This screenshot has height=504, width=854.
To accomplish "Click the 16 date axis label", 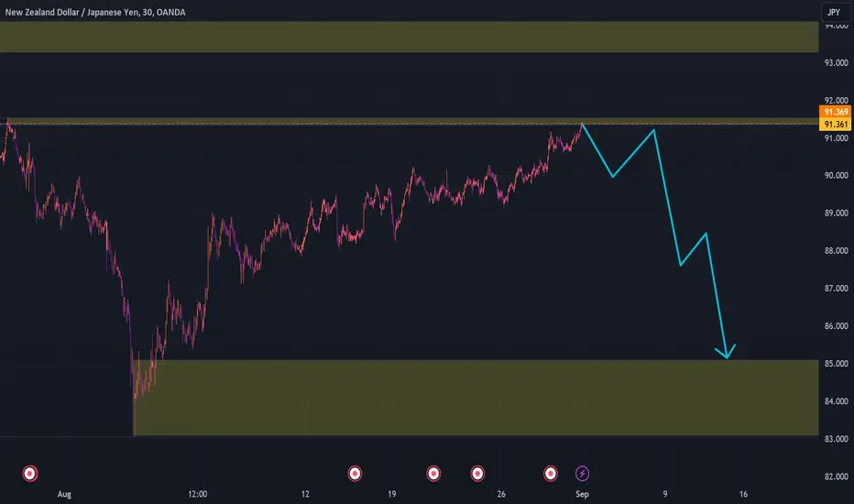I will point(743,494).
